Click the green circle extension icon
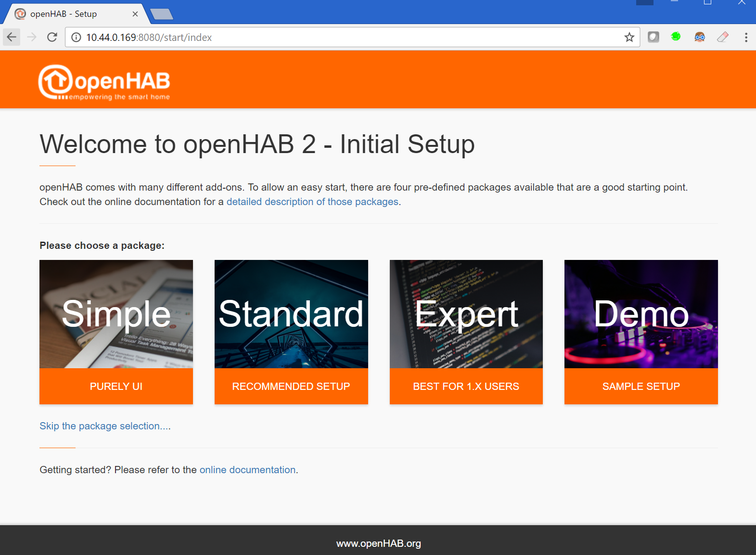756x555 pixels. [x=676, y=37]
